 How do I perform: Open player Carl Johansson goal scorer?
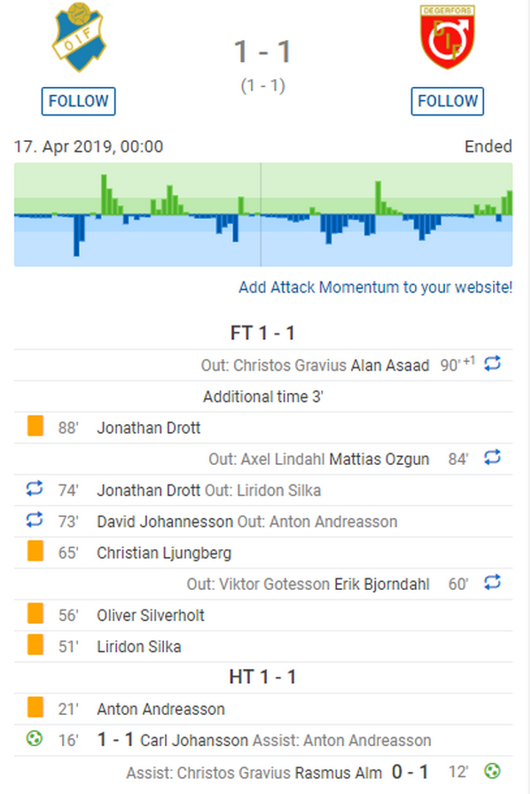[x=194, y=740]
